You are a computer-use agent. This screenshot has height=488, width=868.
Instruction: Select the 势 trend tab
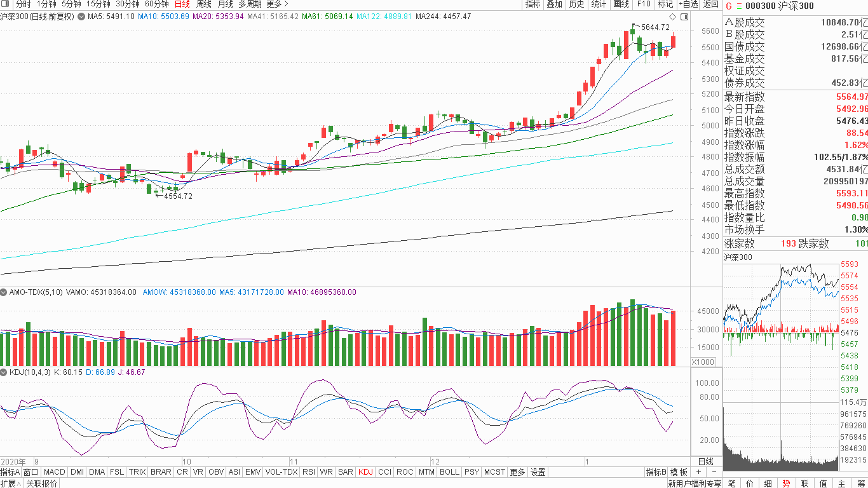pyautogui.click(x=787, y=484)
